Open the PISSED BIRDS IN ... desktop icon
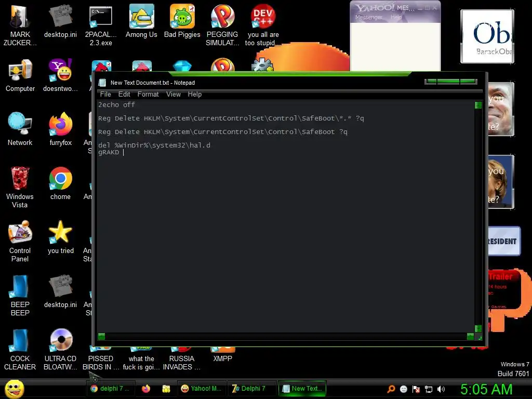 101,360
